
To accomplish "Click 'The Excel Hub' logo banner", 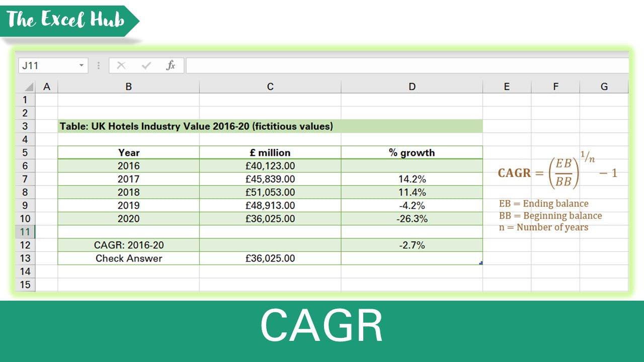I will [69, 21].
